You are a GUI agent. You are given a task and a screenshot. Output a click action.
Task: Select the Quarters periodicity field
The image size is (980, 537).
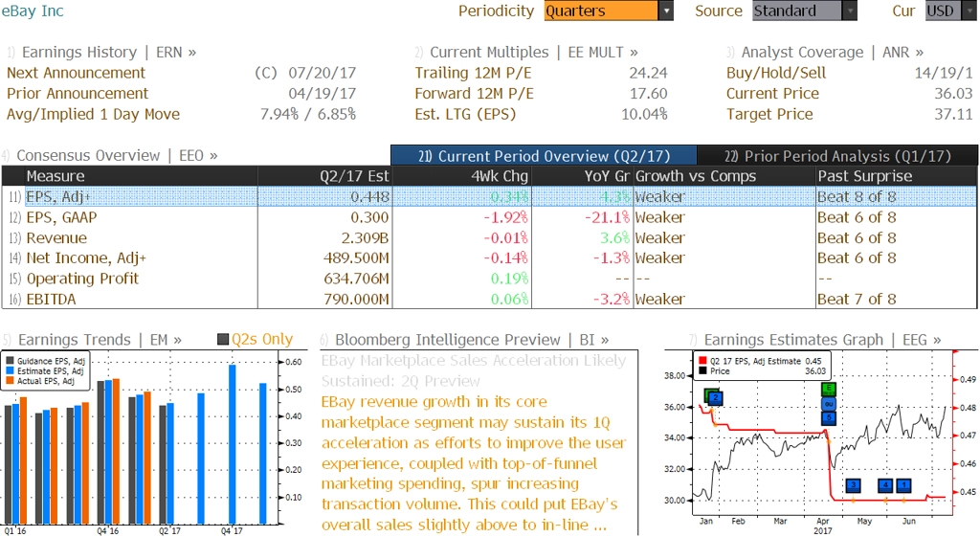[601, 11]
